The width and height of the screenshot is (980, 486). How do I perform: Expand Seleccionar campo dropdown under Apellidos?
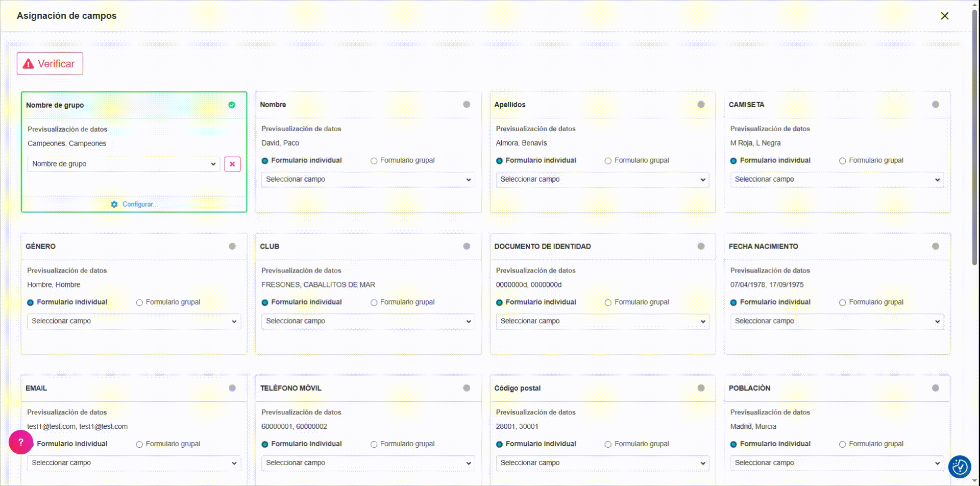tap(602, 180)
